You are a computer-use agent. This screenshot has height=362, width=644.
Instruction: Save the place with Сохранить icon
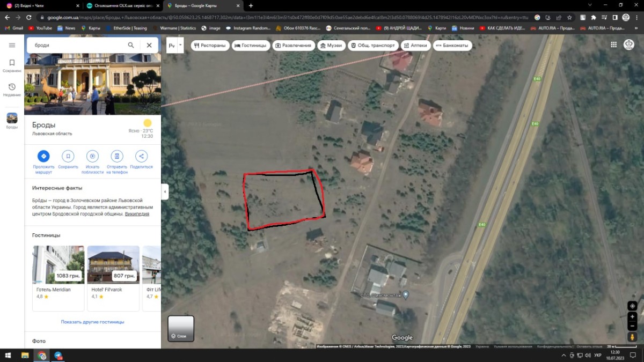click(68, 156)
